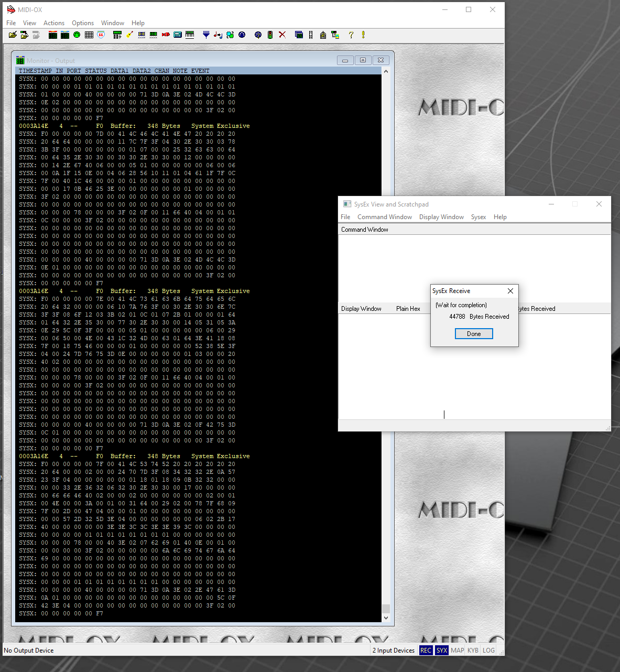Open the Command Window menu in SysEx View

385,217
